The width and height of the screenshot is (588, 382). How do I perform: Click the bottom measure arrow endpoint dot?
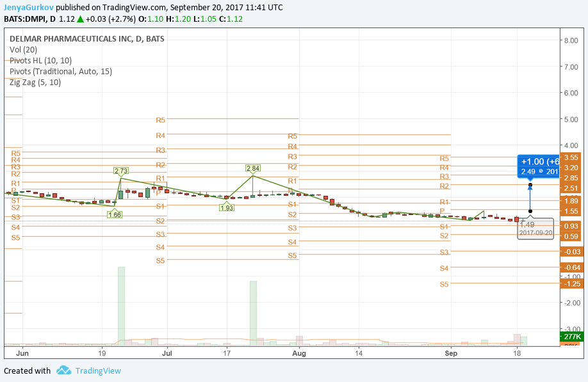tap(530, 211)
